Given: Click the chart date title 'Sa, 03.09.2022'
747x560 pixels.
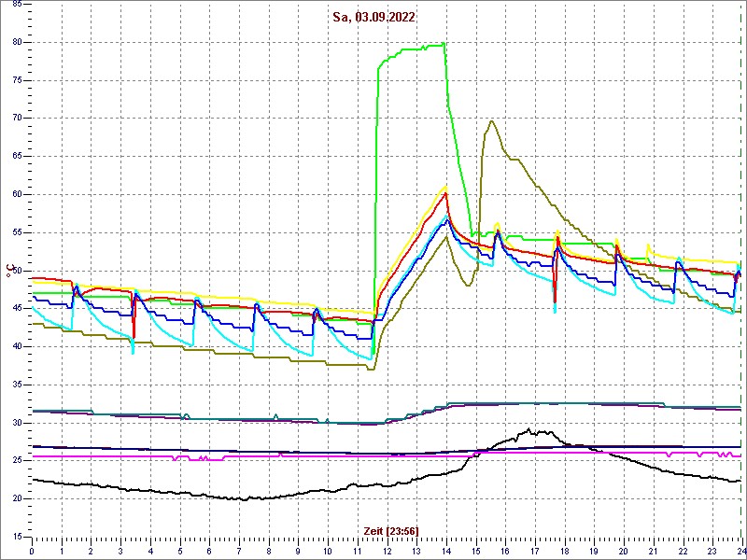Looking at the screenshot, I should coord(374,17).
